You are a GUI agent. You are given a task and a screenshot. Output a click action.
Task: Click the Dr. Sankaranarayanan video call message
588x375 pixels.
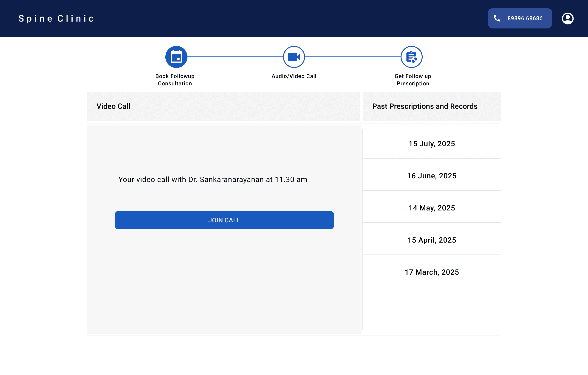(213, 179)
